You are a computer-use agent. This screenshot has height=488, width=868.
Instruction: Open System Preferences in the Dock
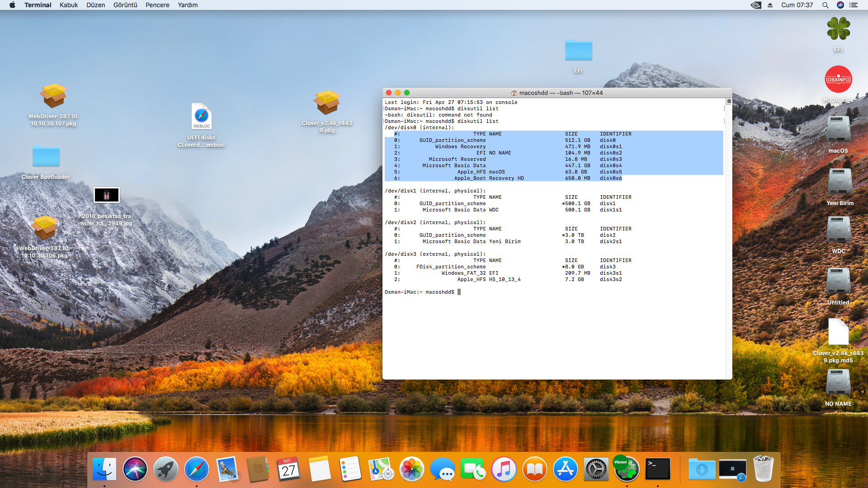coord(596,469)
